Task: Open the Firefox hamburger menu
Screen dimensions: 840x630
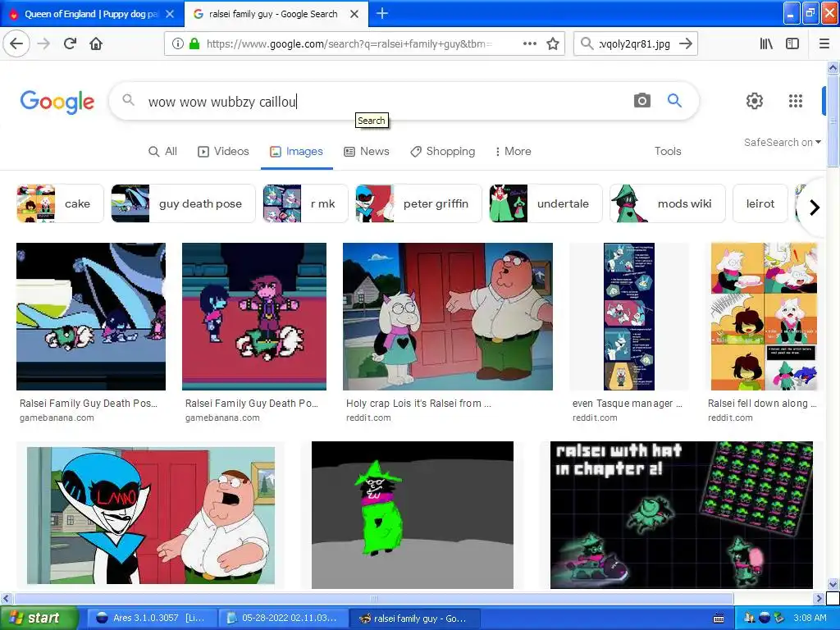Action: click(x=824, y=44)
